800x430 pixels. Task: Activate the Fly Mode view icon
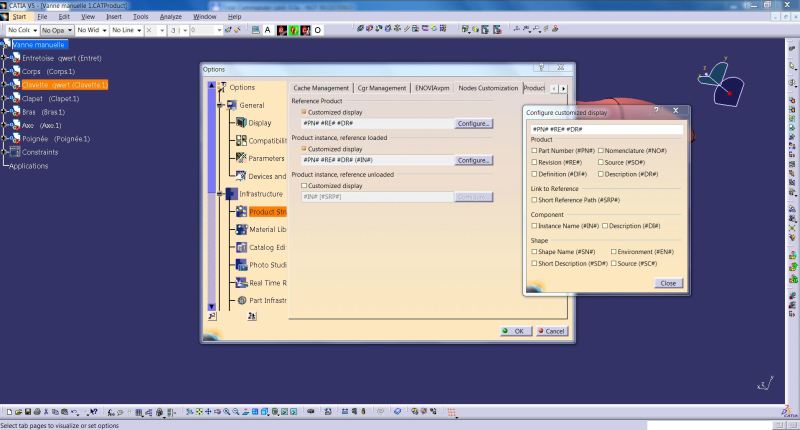click(189, 412)
